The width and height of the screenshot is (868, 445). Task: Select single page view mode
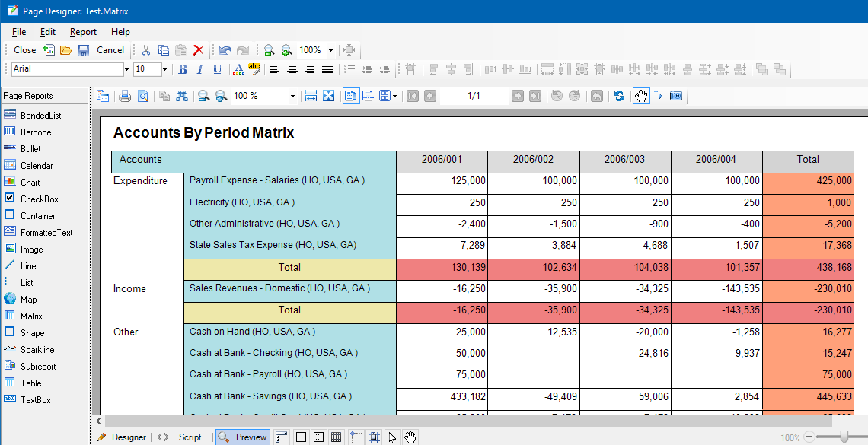click(x=350, y=96)
